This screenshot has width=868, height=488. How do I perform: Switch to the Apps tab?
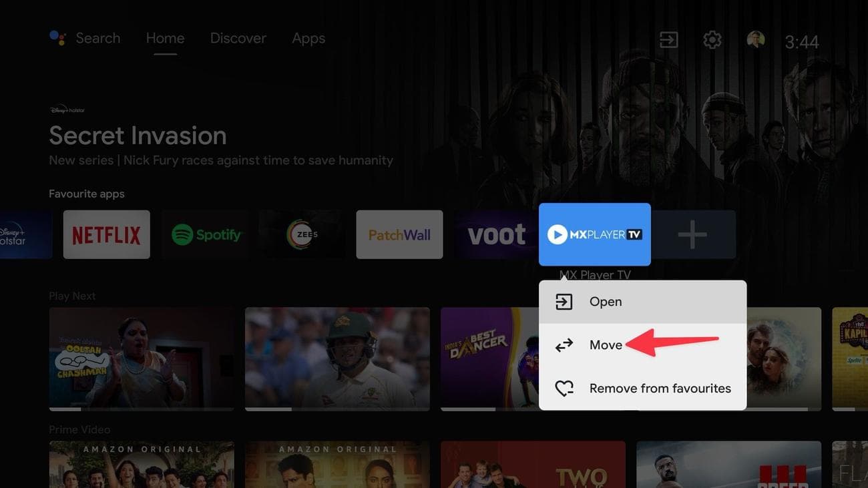click(308, 38)
